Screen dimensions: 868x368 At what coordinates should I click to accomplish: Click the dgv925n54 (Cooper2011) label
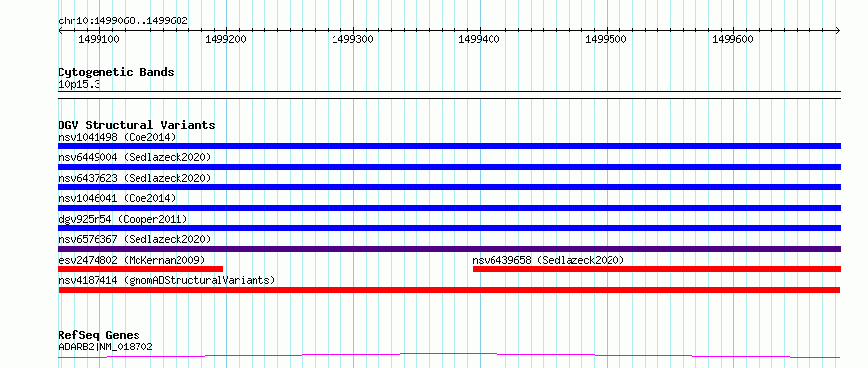(x=123, y=219)
